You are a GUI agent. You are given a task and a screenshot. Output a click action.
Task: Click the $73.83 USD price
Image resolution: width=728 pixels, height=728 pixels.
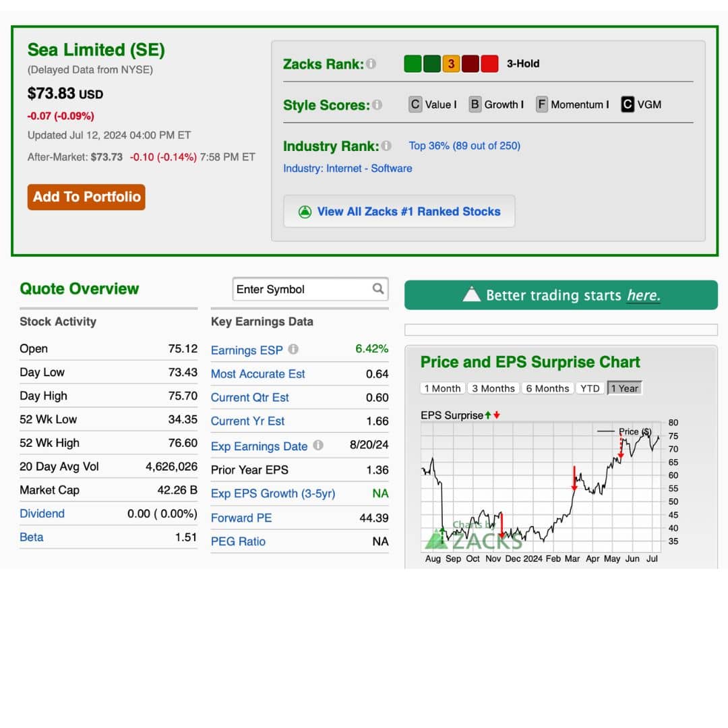coord(65,93)
